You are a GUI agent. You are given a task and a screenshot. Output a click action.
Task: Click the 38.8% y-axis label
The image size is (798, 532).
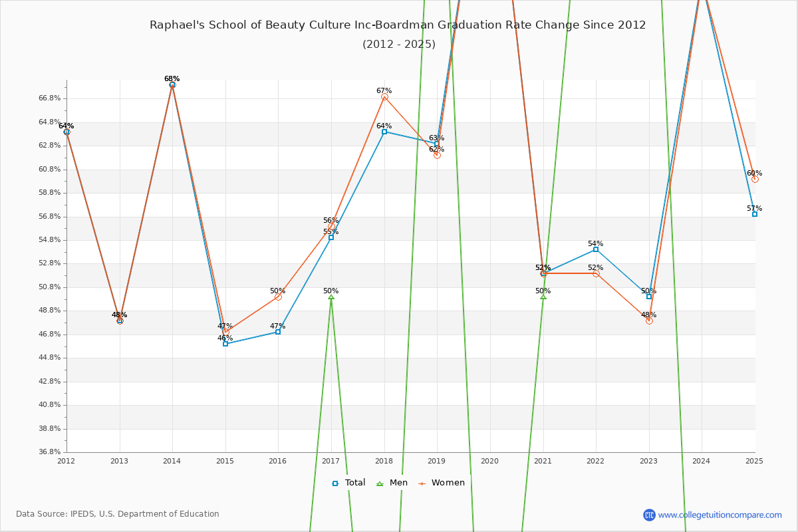click(50, 429)
